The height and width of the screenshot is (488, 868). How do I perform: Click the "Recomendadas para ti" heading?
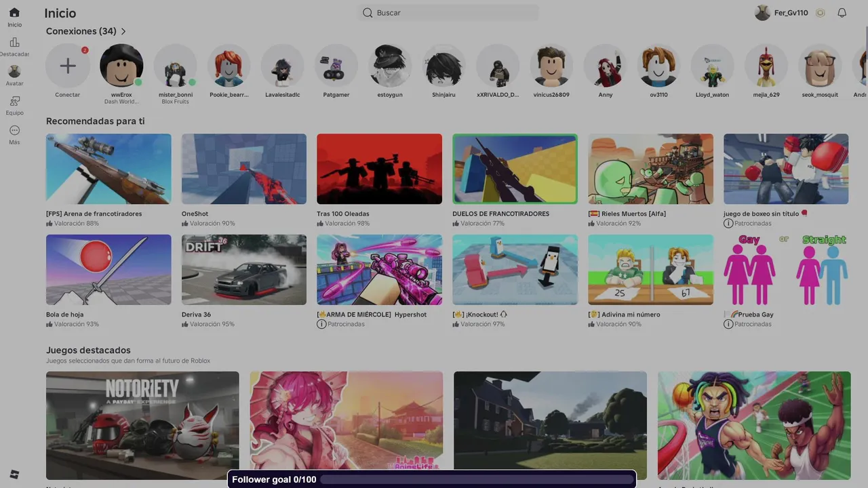[95, 121]
